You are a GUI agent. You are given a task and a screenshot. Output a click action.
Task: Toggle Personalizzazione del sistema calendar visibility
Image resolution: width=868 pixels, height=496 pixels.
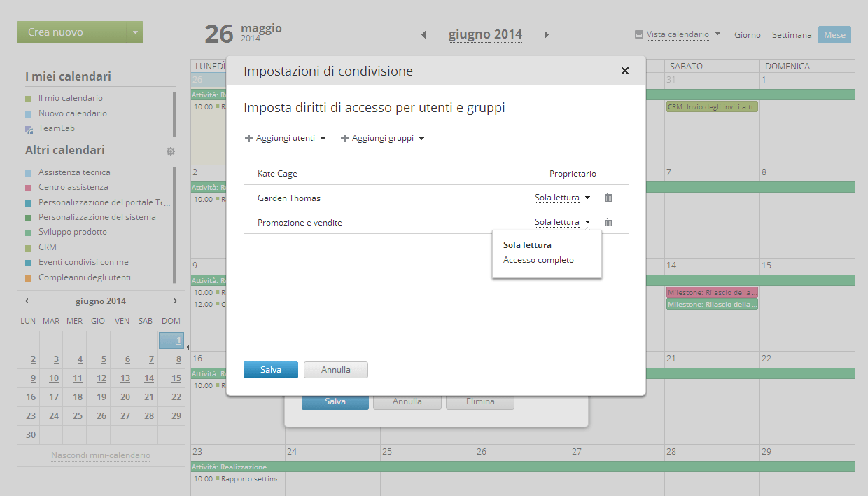[x=28, y=218]
